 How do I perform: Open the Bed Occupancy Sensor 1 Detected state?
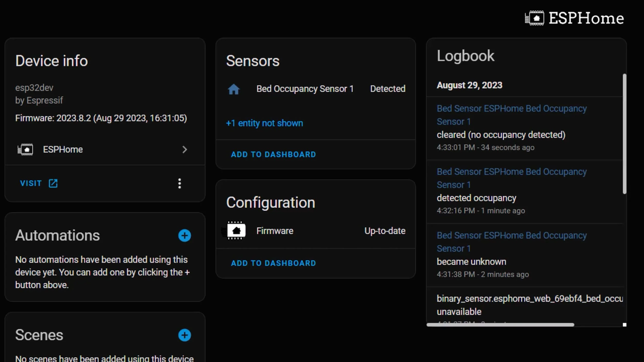point(387,89)
